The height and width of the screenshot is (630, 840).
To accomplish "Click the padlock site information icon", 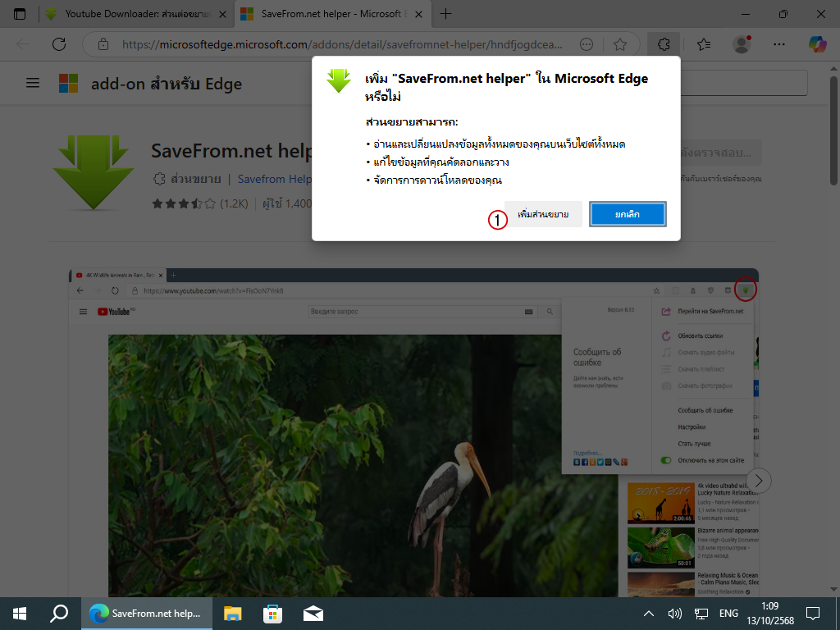I will point(103,44).
